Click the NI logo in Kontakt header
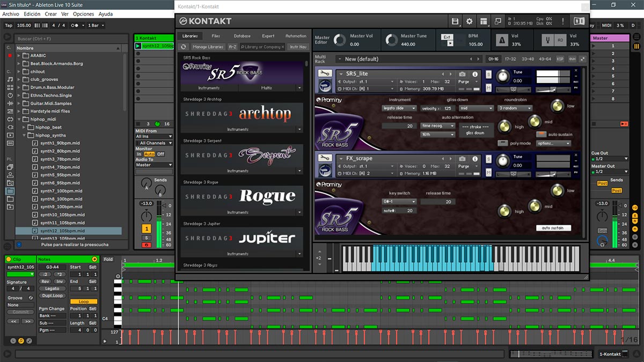Image resolution: width=644 pixels, height=362 pixels. pos(579,21)
